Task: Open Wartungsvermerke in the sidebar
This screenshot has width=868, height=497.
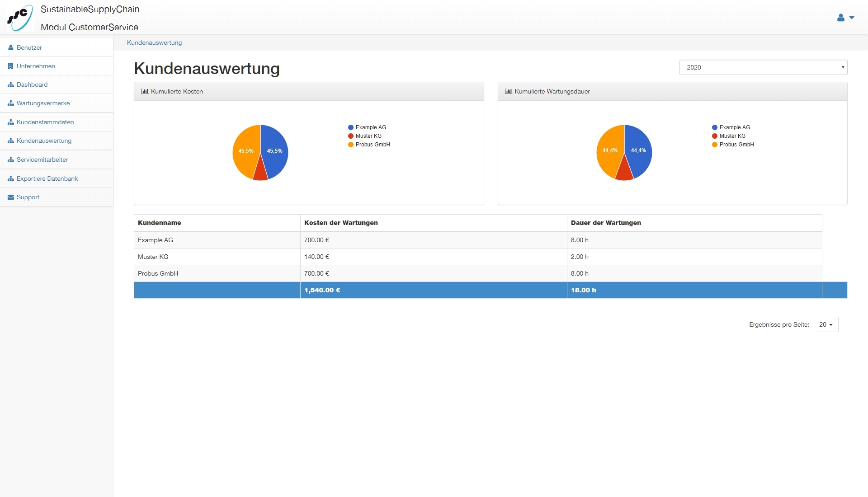Action: (x=43, y=103)
